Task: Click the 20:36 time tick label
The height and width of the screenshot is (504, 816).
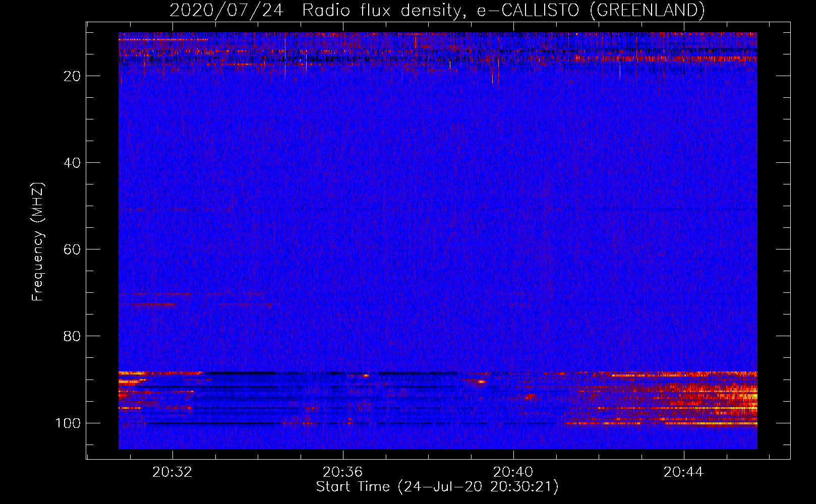Action: coord(343,472)
